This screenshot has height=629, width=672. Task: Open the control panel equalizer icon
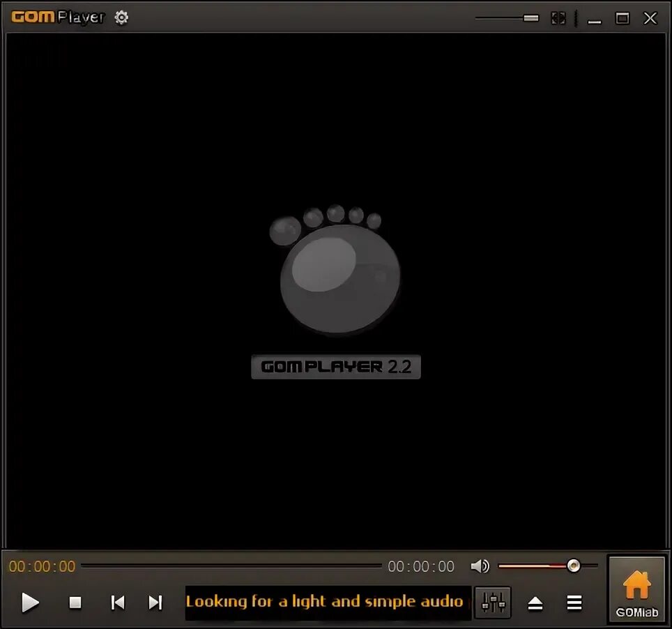(x=493, y=603)
